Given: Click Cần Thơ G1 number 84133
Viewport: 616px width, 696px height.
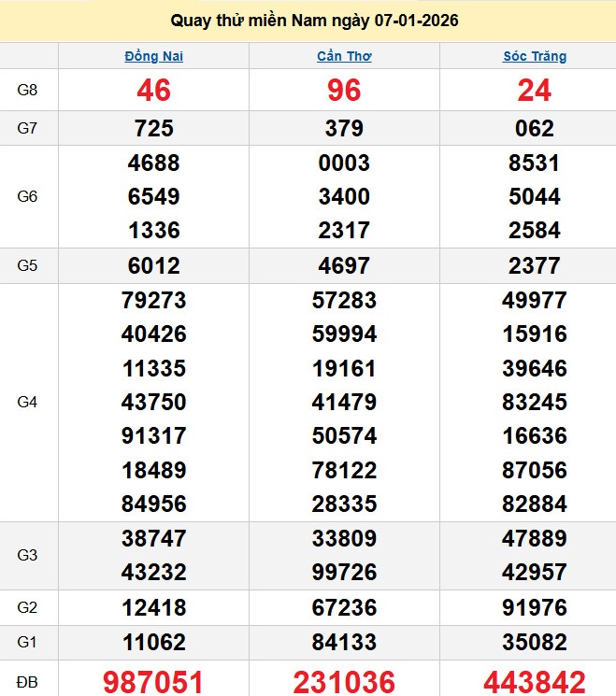Looking at the screenshot, I should pyautogui.click(x=344, y=643).
